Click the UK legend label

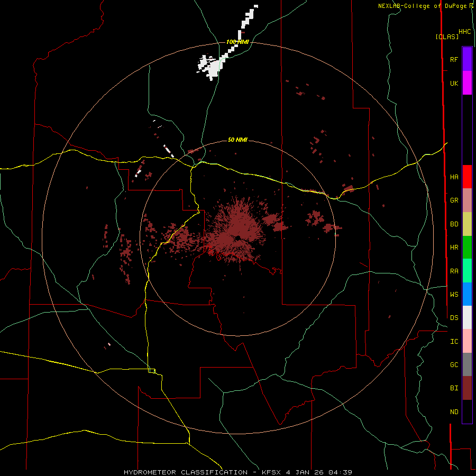click(454, 83)
